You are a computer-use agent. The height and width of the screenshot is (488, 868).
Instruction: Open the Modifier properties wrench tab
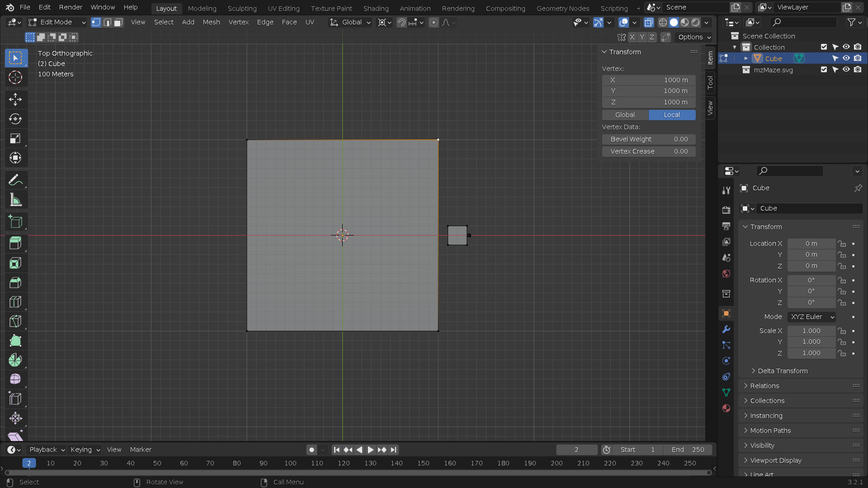coord(726,329)
